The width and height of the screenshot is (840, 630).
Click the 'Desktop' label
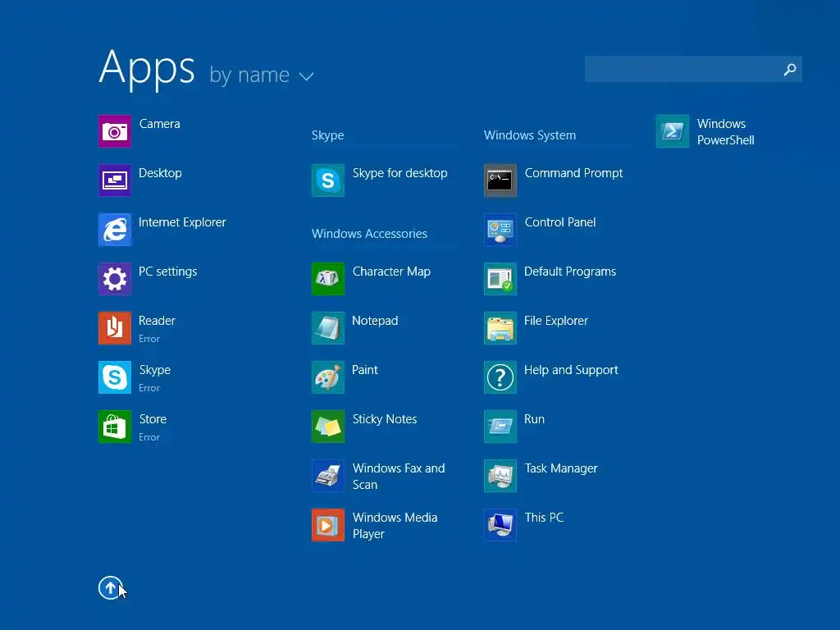(x=160, y=174)
